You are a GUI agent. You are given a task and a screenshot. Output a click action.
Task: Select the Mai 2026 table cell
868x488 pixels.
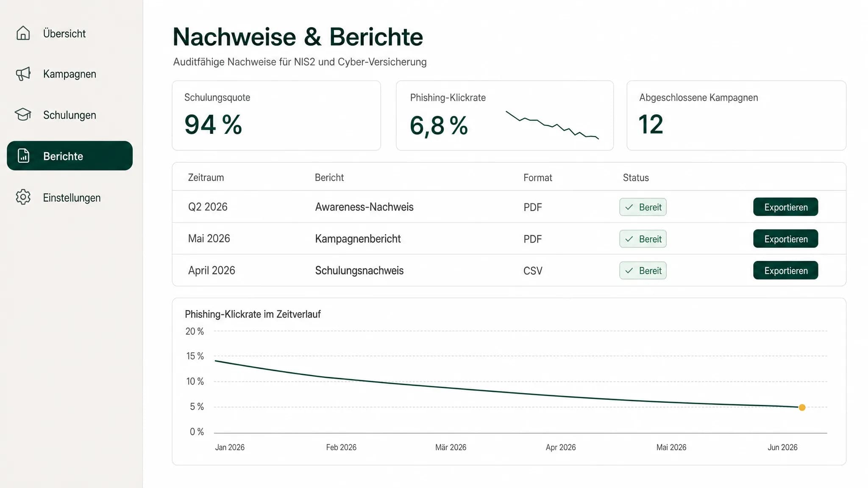coord(209,238)
